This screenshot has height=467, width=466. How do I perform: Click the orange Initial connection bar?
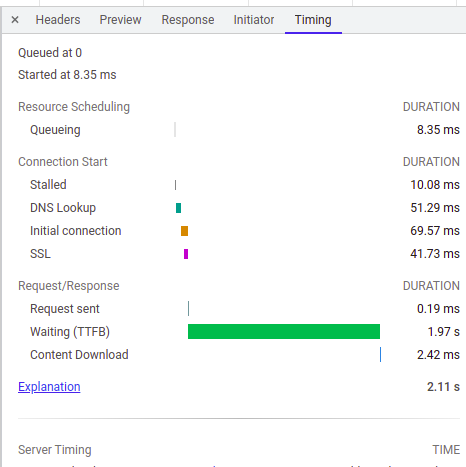tap(184, 231)
